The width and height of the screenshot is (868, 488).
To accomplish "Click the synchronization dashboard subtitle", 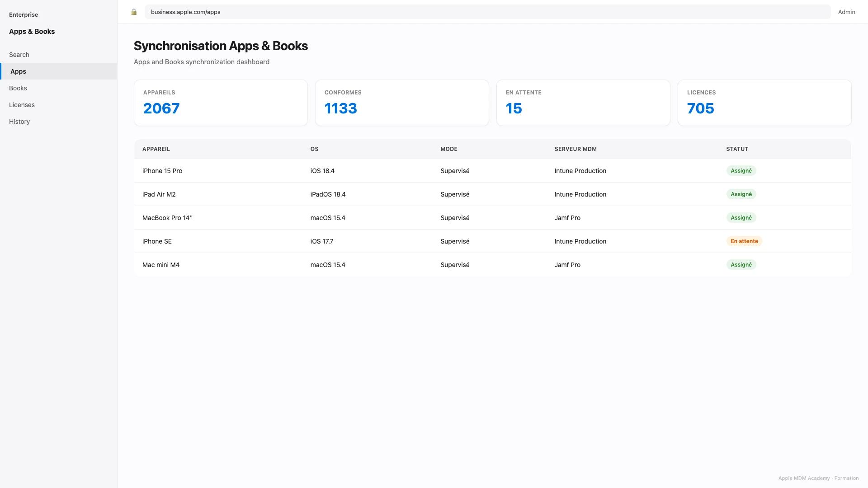I will (202, 62).
